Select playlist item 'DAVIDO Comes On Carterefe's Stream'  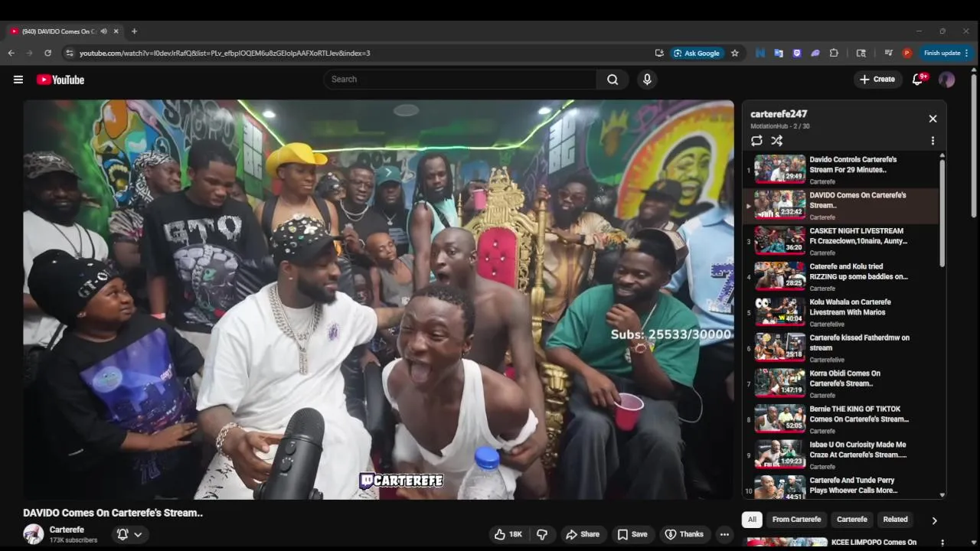point(840,206)
